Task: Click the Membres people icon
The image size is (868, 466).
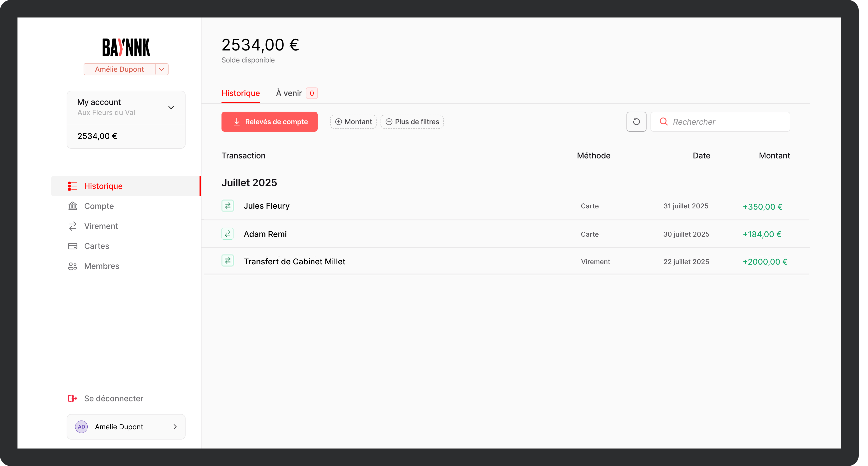Action: (x=72, y=266)
